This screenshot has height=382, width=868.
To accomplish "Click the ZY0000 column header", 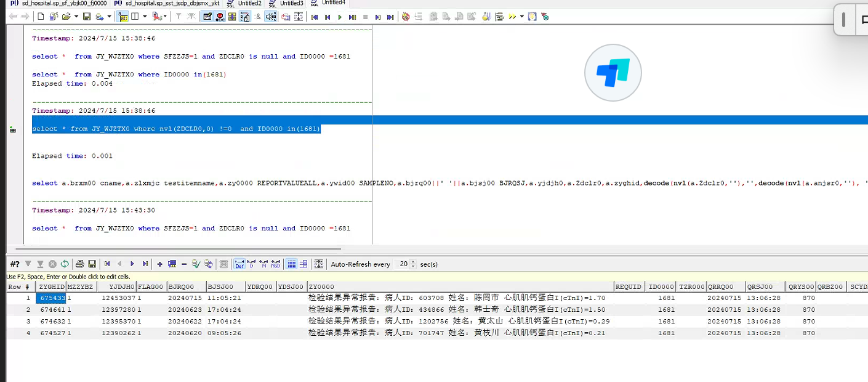I will [322, 286].
